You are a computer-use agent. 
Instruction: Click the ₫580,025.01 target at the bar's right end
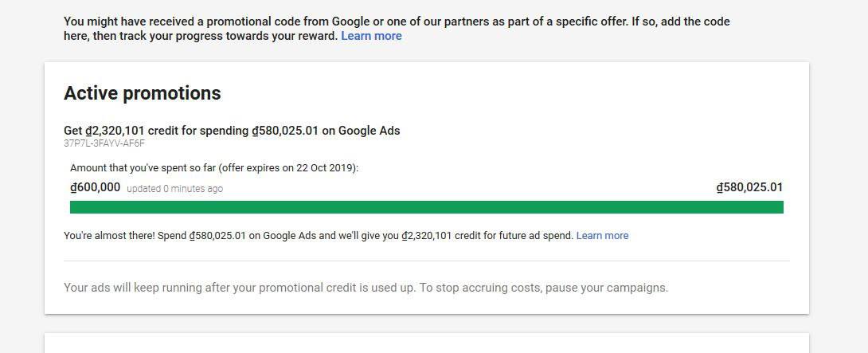click(x=749, y=187)
